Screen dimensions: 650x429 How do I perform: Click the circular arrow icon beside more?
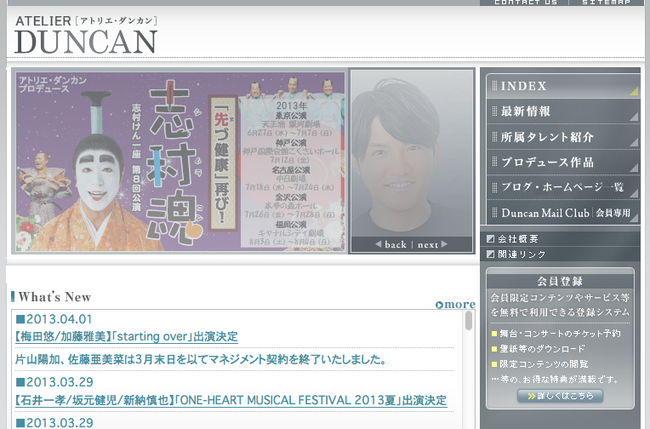coord(439,305)
